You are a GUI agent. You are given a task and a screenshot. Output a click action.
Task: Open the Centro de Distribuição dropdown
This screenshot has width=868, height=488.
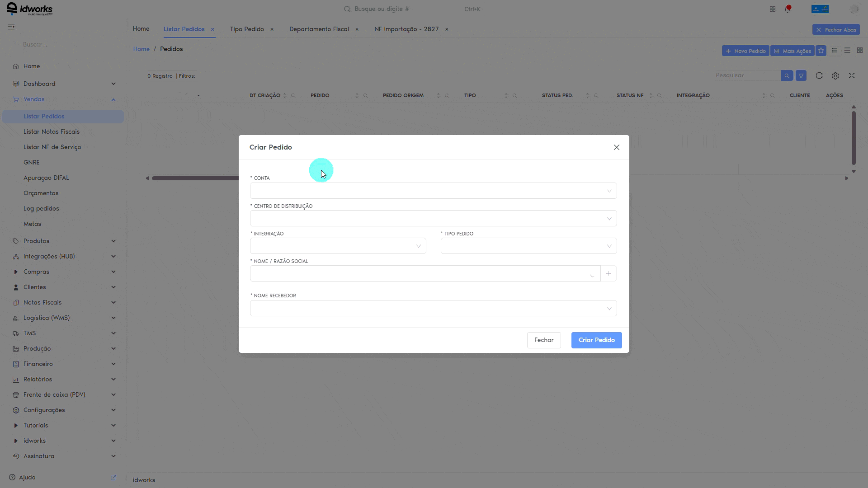[433, 218]
